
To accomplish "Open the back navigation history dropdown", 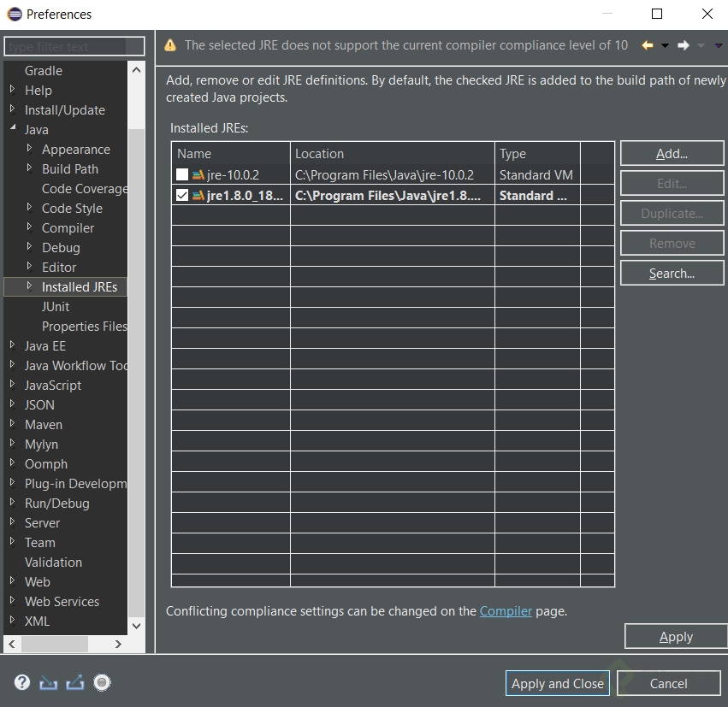I will [x=665, y=45].
